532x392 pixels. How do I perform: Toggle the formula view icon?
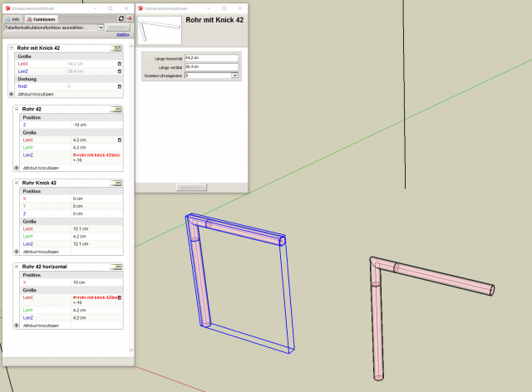pyautogui.click(x=130, y=17)
